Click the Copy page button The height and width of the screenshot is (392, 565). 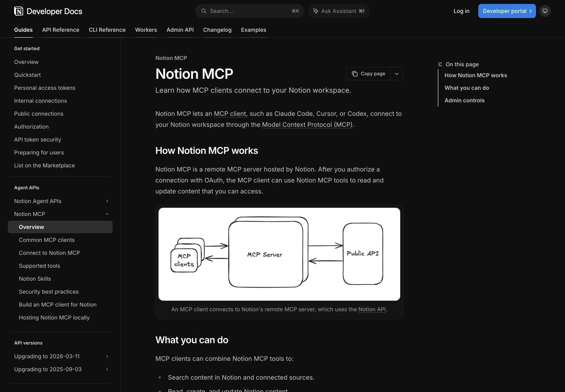coord(368,74)
